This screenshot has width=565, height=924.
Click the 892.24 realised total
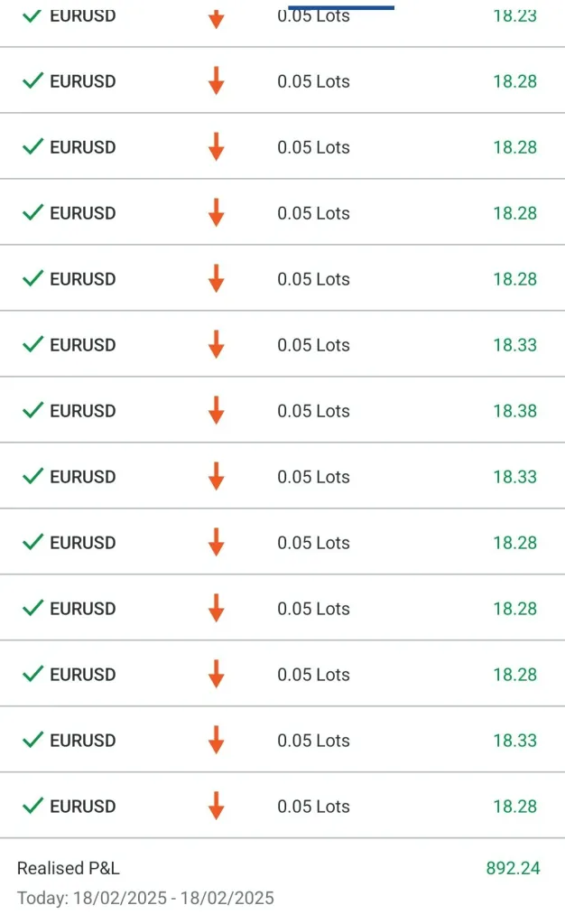pyautogui.click(x=513, y=869)
